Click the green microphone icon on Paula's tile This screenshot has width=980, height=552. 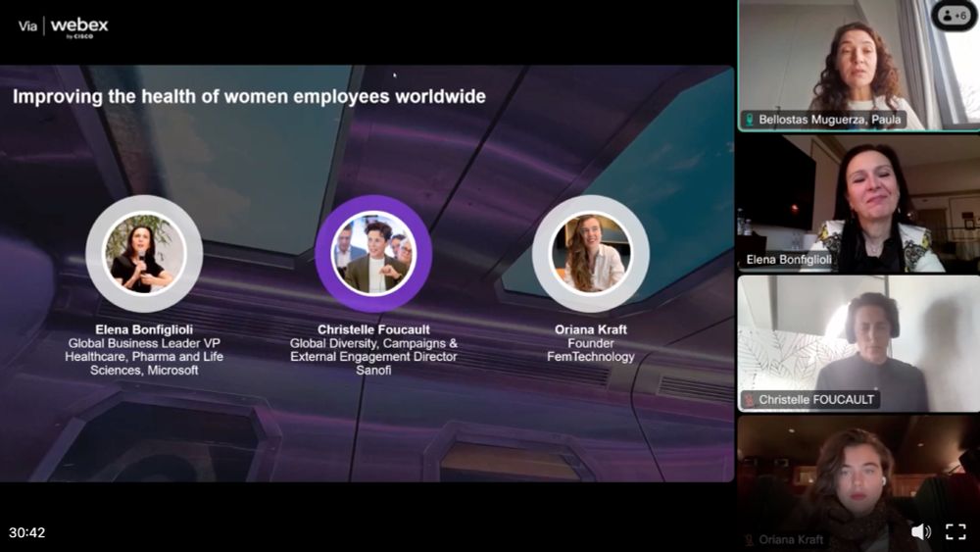click(x=749, y=120)
